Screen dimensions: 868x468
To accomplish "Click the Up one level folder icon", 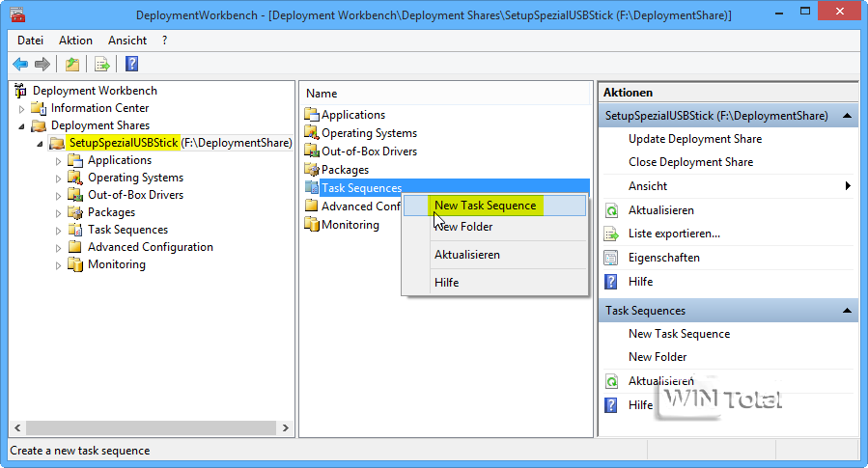I will click(x=72, y=65).
